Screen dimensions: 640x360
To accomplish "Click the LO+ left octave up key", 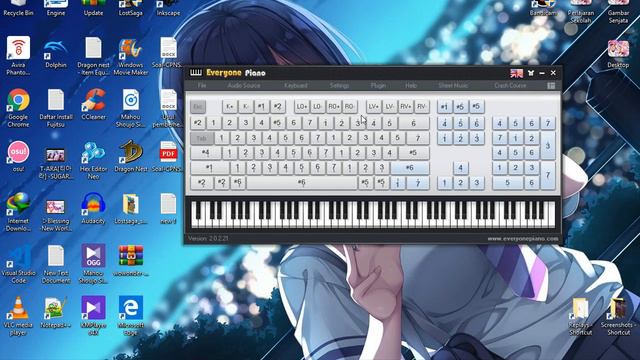I will (x=302, y=107).
